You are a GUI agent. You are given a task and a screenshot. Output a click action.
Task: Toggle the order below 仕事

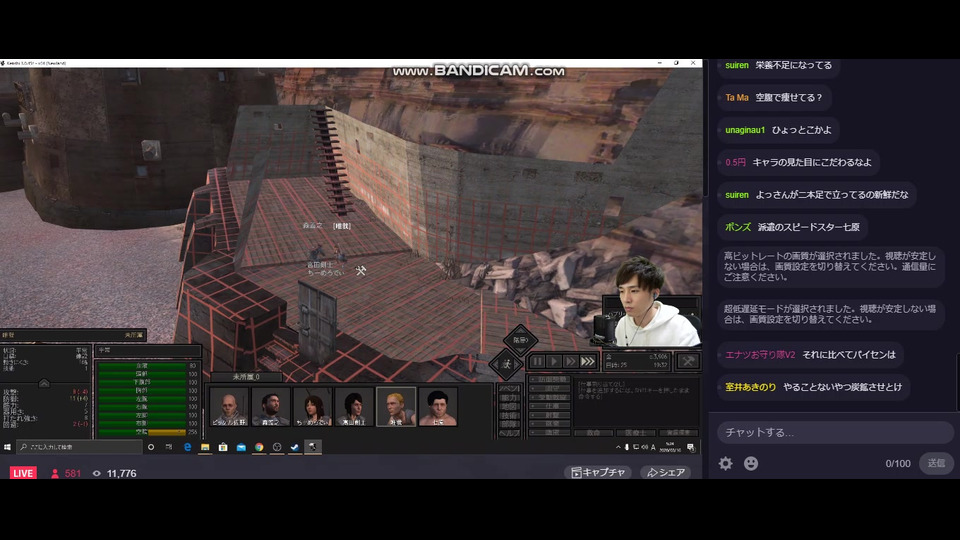[550, 414]
